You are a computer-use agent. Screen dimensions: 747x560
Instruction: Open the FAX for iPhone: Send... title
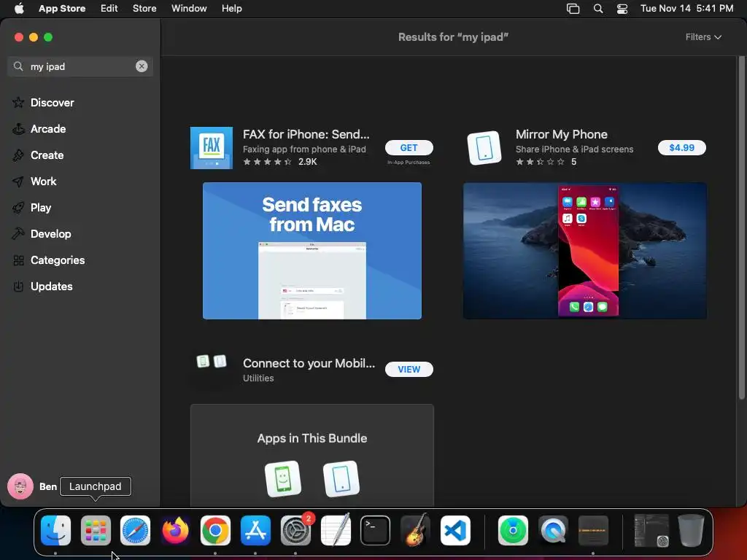point(306,134)
